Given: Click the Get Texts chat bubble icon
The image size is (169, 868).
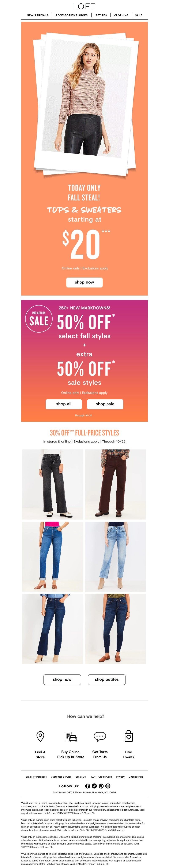Looking at the screenshot, I should 100,737.
